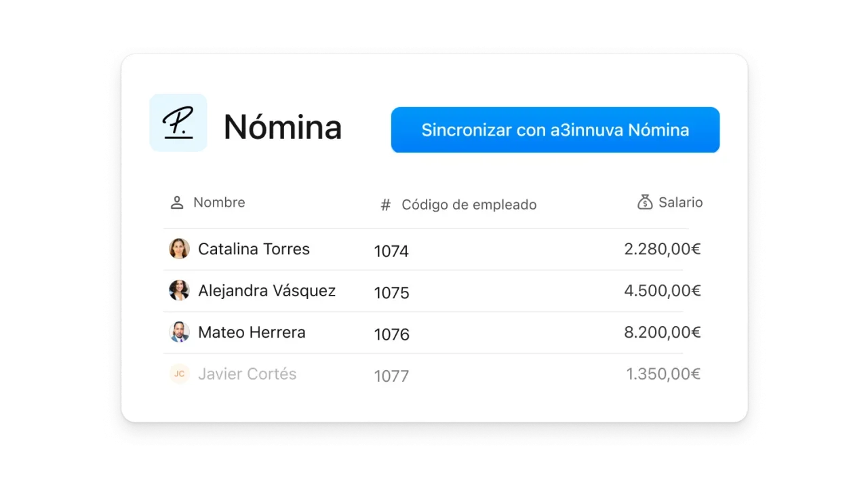The image size is (868, 480).
Task: Click employee code 1074
Action: 391,252
